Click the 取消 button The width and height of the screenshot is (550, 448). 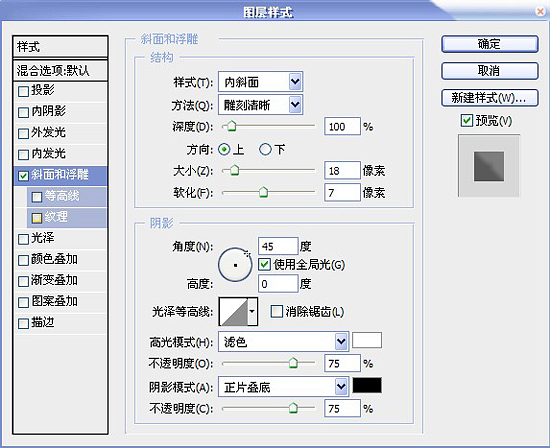pyautogui.click(x=489, y=71)
